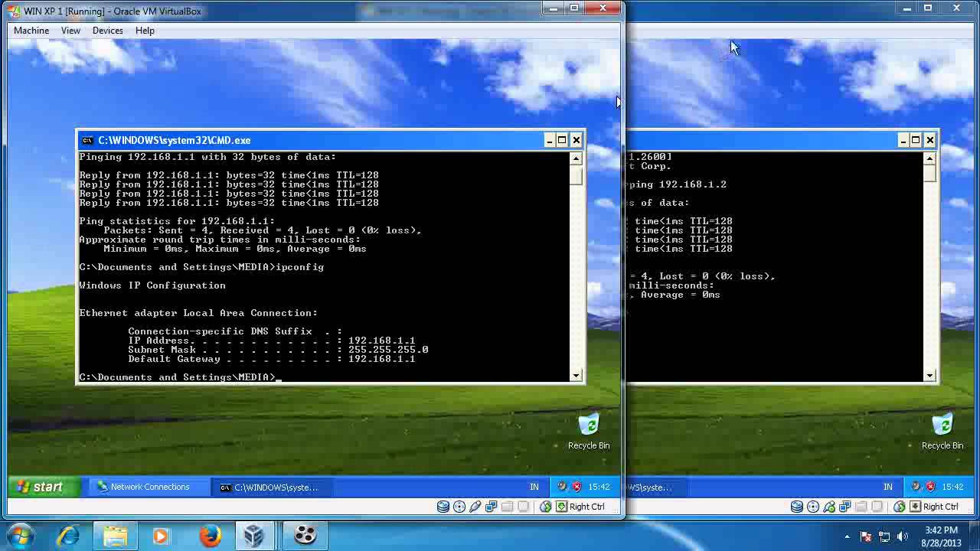This screenshot has width=980, height=551.
Task: Switch to Network Connections taskbar item
Action: (151, 487)
